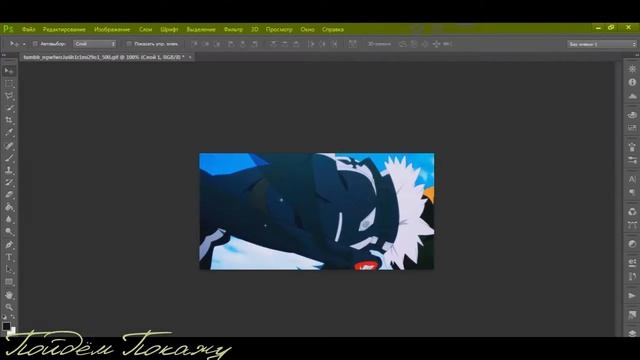640x360 pixels.
Task: Select the Healing Brush tool
Action: point(9,146)
